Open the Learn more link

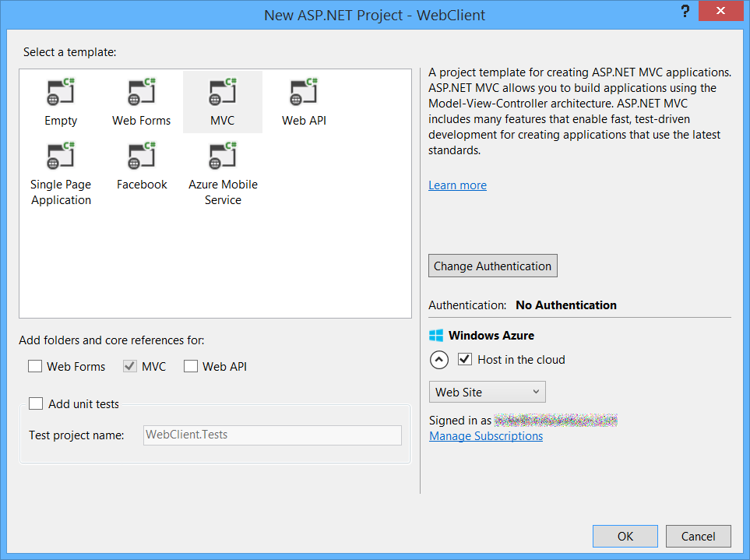click(x=457, y=185)
